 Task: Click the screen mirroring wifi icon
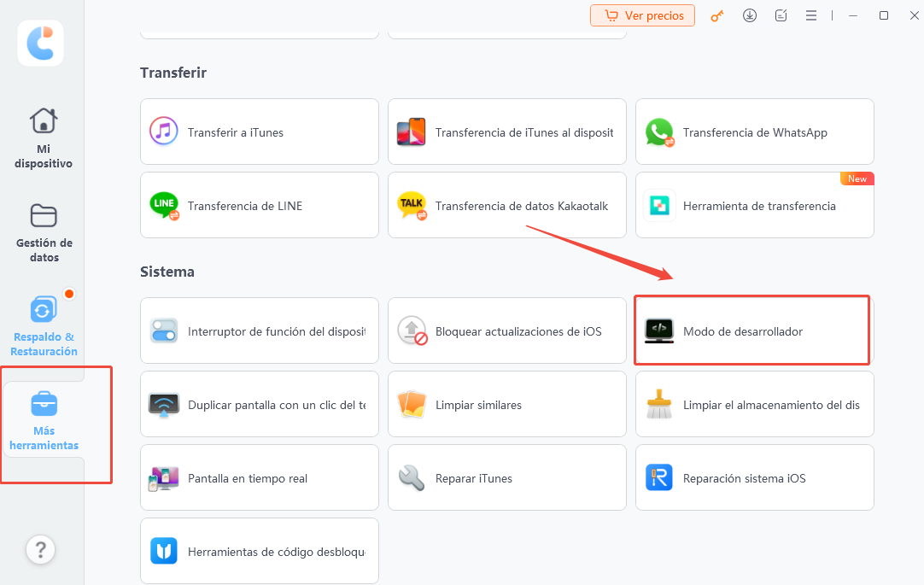click(x=164, y=405)
